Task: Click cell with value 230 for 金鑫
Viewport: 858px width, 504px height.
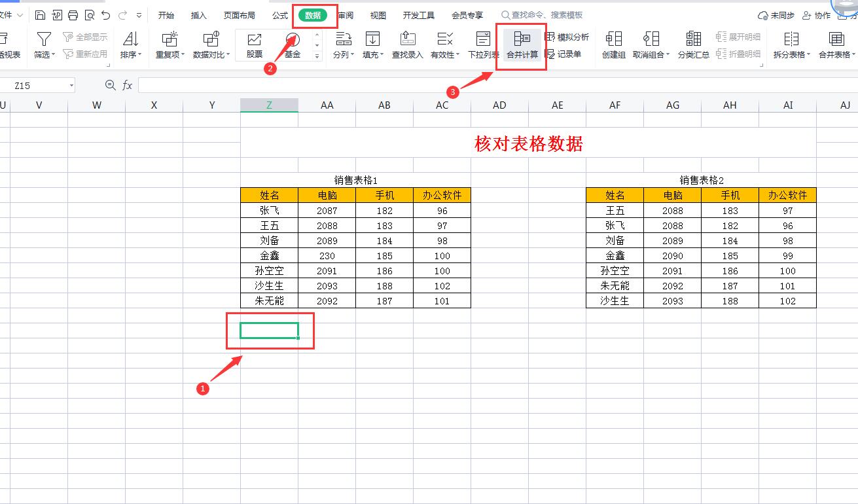Action: coord(327,255)
